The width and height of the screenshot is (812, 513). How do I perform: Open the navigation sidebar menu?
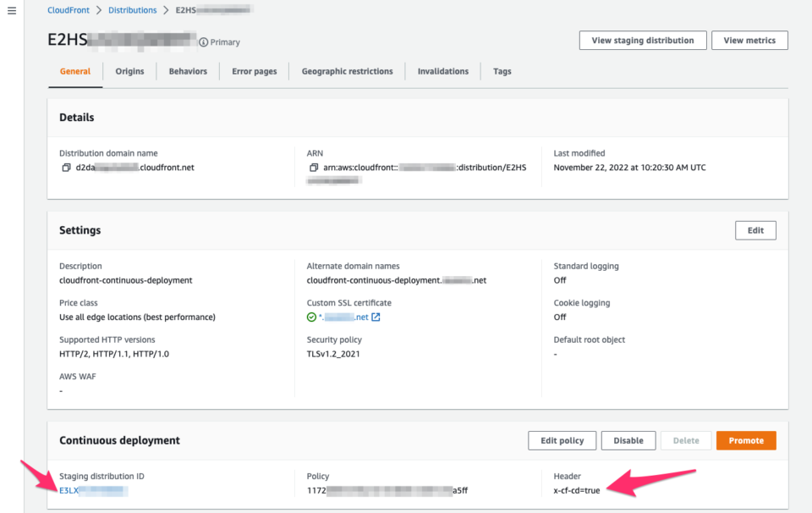(x=11, y=10)
